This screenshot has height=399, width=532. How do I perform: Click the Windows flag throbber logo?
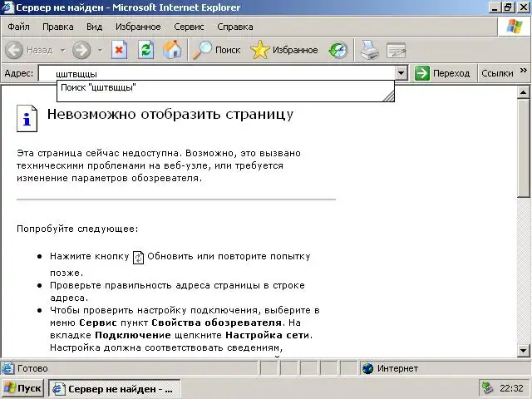point(515,27)
